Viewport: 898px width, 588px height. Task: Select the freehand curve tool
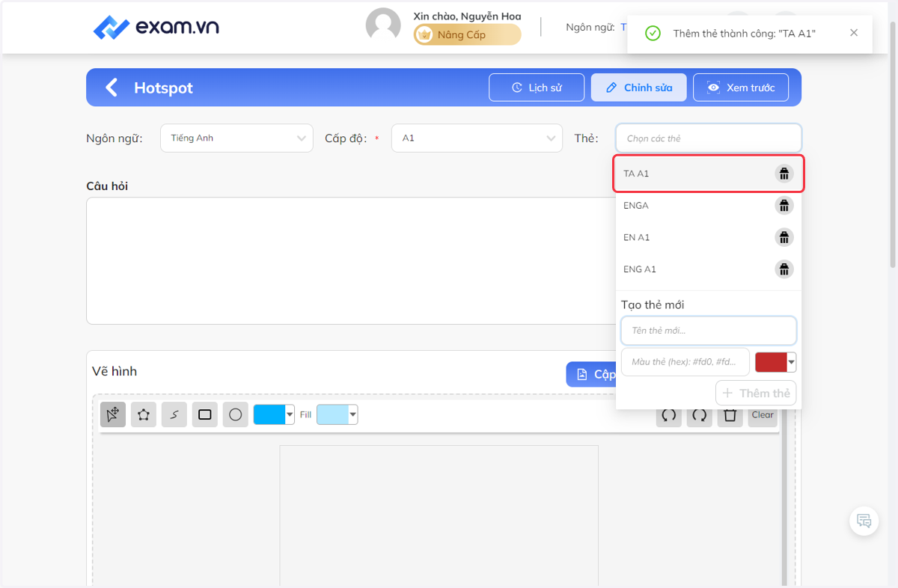174,414
